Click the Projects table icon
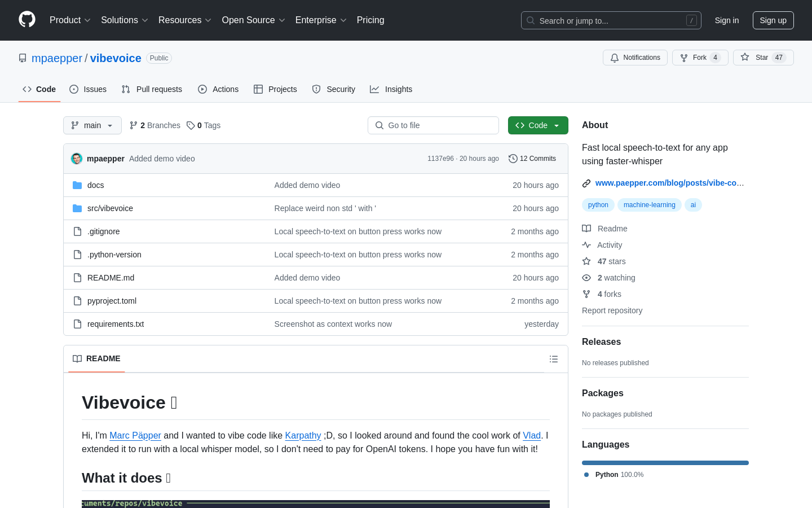The height and width of the screenshot is (508, 812). coord(258,89)
